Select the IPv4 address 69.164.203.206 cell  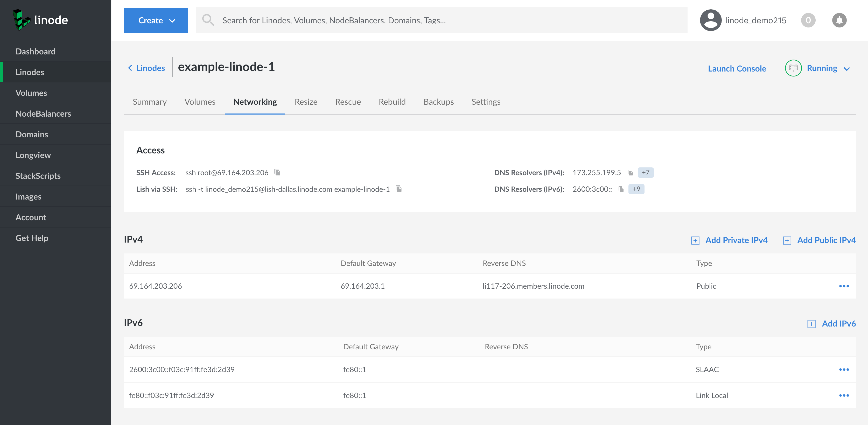155,286
